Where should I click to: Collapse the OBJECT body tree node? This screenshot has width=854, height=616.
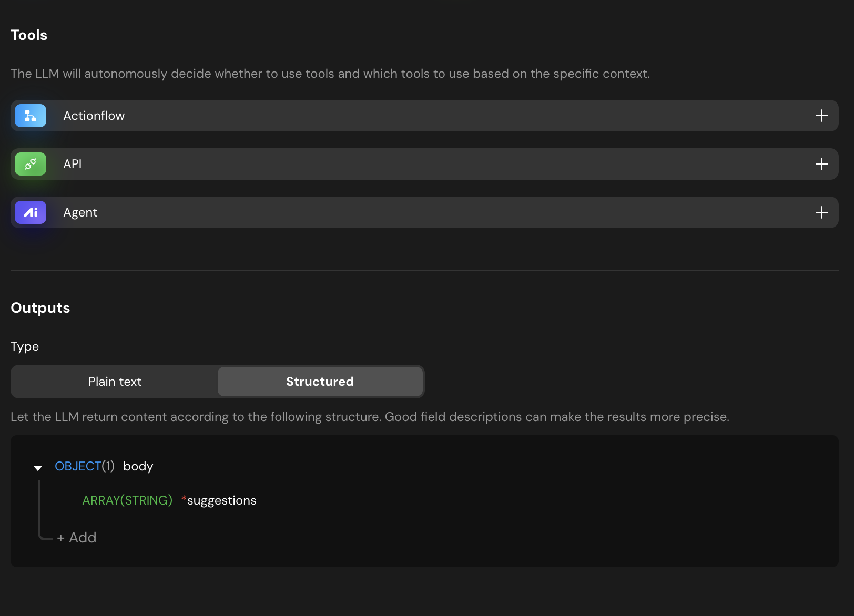click(x=38, y=467)
